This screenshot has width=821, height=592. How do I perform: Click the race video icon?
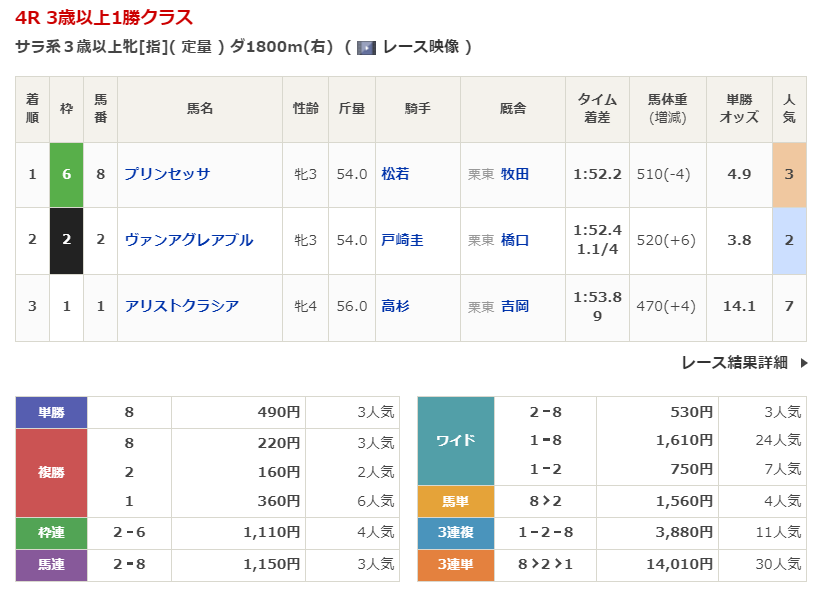click(x=366, y=47)
